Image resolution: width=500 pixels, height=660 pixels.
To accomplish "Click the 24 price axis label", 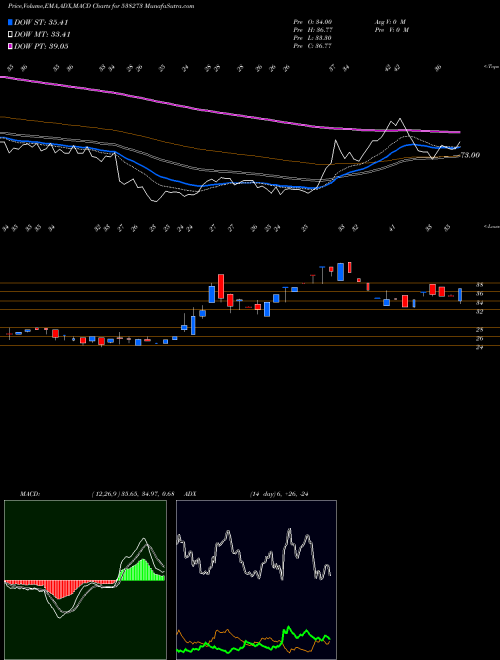I will coord(479,347).
